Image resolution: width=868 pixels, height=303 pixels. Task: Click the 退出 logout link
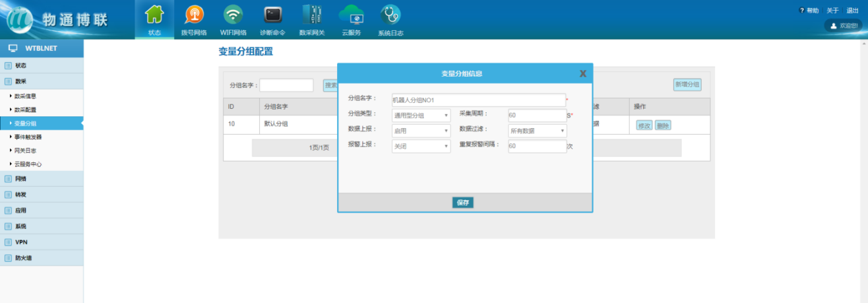[x=852, y=11]
